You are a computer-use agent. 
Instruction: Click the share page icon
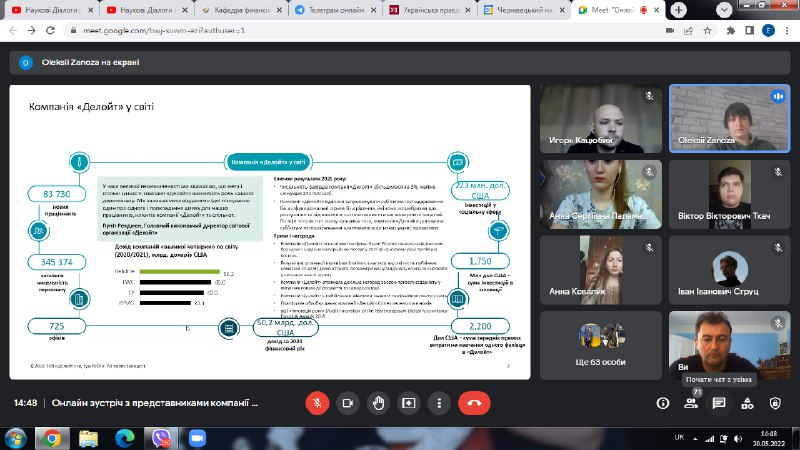click(x=688, y=31)
